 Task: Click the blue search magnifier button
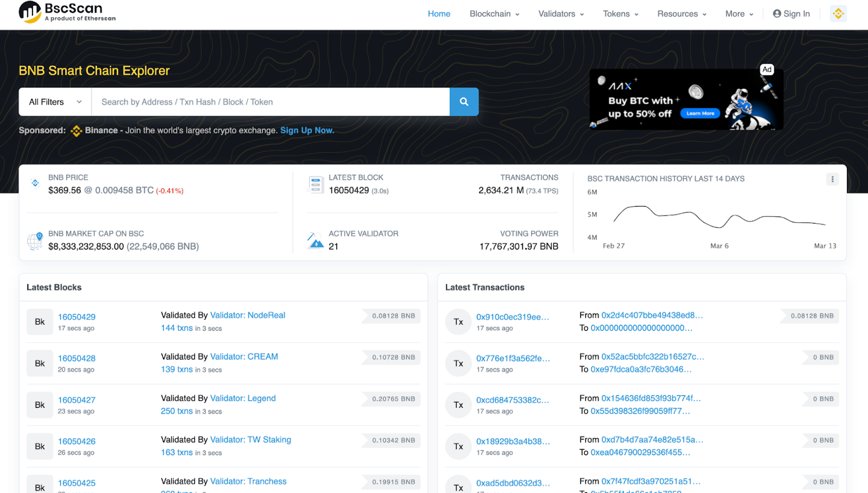(464, 102)
